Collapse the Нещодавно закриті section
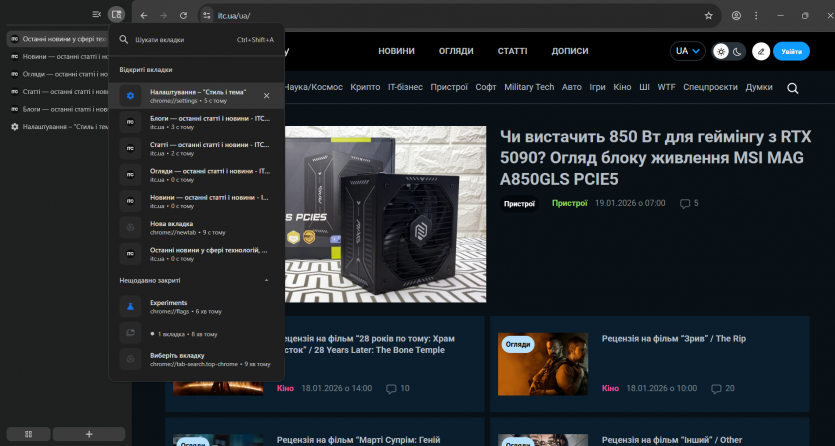Viewport: 835px width, 446px height. (x=266, y=281)
